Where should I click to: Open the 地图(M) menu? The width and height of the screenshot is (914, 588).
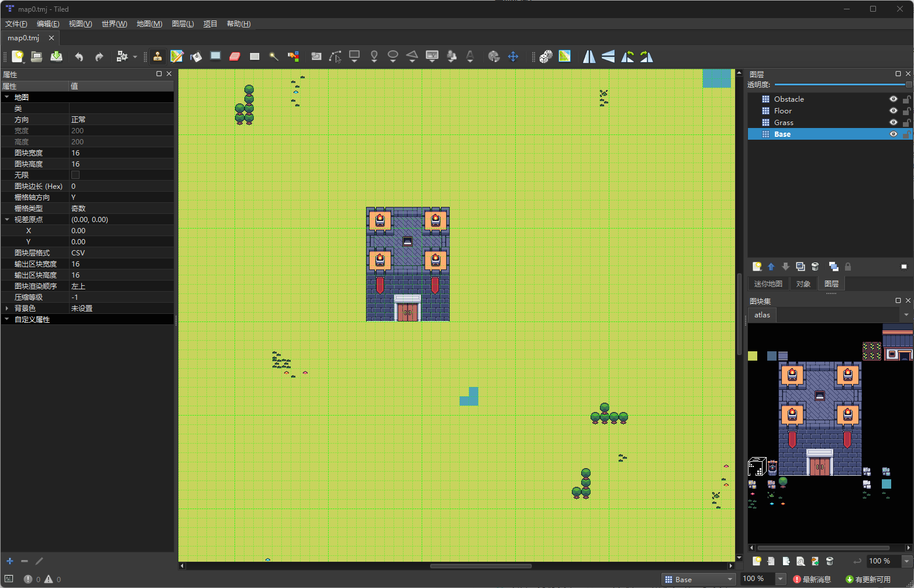point(149,24)
